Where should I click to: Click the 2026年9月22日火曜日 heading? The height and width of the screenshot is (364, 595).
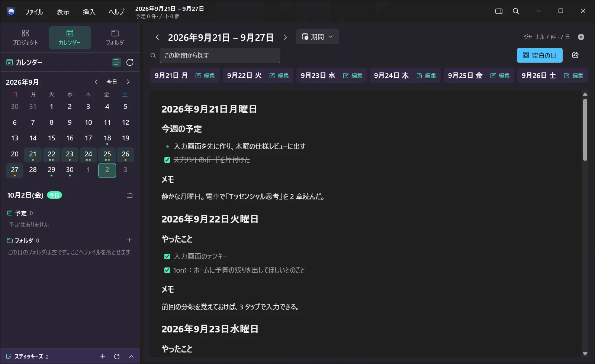(x=210, y=219)
